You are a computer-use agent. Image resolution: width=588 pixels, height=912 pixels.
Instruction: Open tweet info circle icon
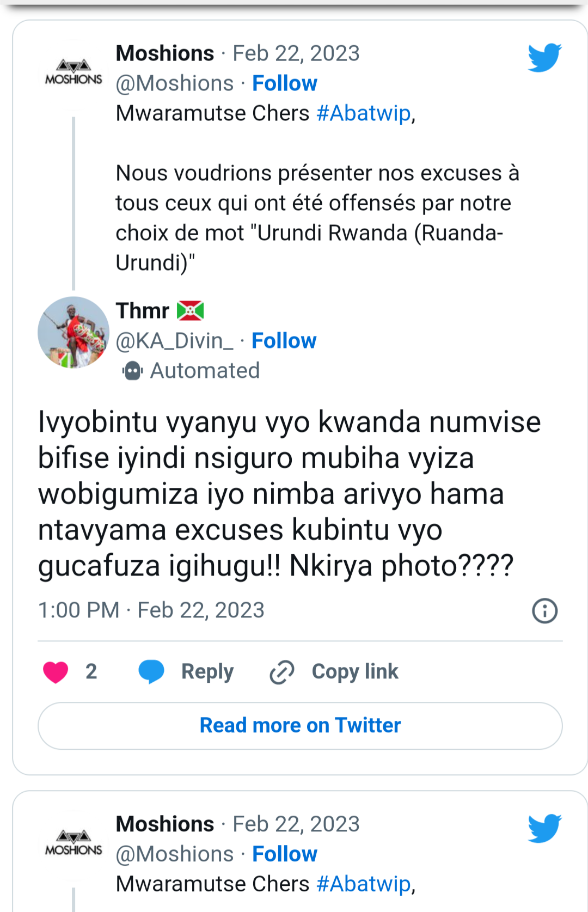point(544,610)
